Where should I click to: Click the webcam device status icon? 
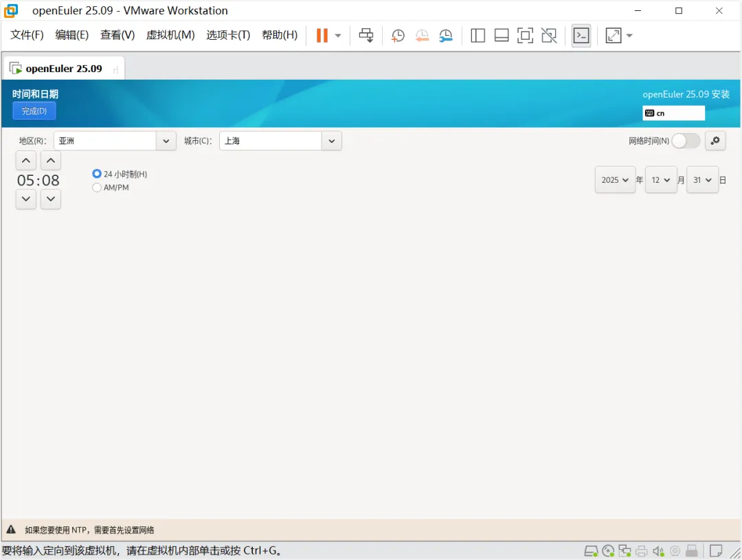(x=675, y=551)
